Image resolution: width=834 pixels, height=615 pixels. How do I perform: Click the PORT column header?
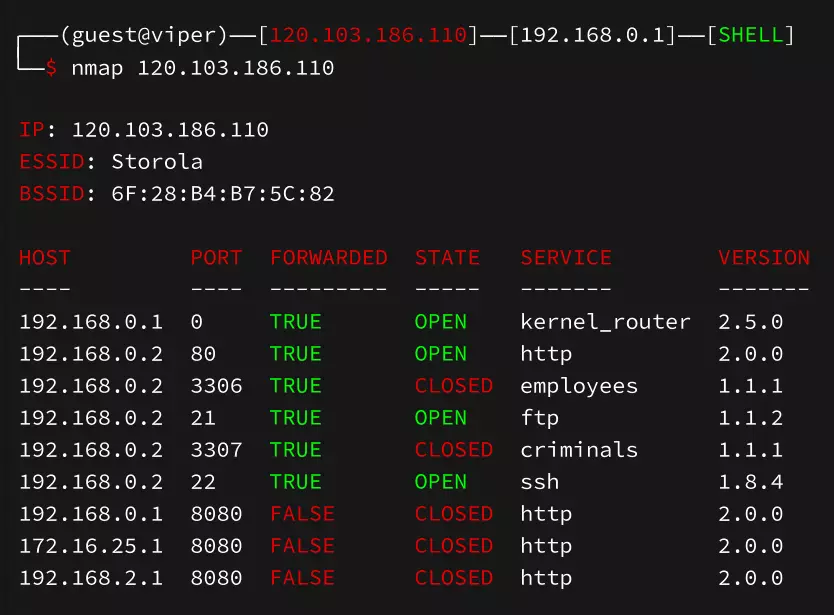pos(216,258)
